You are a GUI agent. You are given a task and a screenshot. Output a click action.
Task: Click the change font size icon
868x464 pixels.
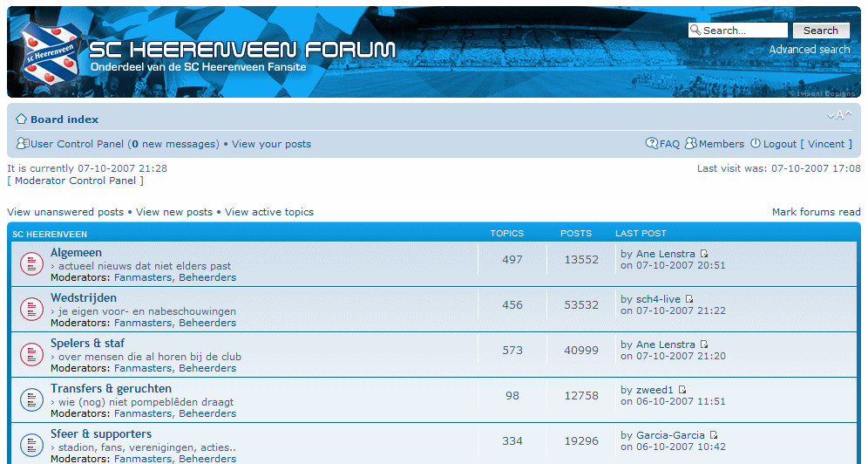coord(839,115)
